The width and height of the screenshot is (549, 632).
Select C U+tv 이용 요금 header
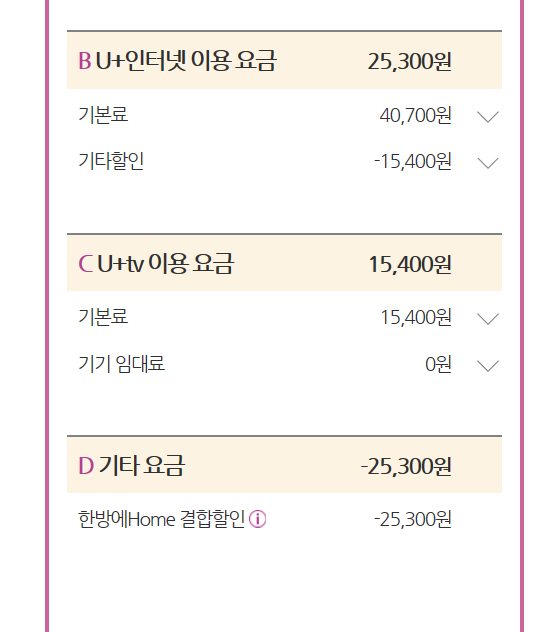coord(284,263)
